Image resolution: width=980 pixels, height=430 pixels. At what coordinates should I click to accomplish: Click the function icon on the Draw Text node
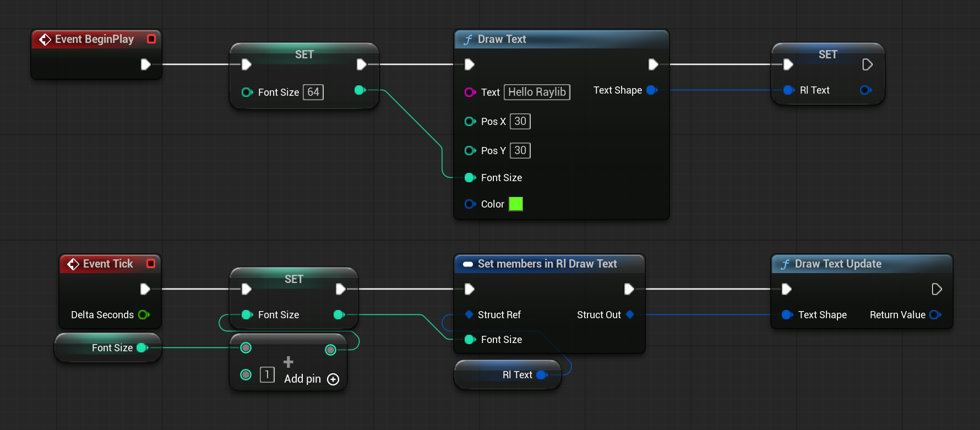[468, 40]
